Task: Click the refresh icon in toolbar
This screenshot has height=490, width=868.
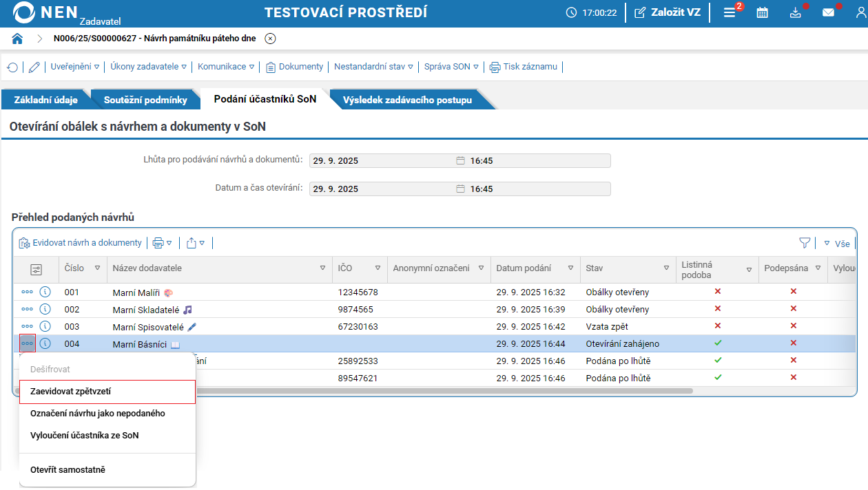Action: pyautogui.click(x=12, y=67)
